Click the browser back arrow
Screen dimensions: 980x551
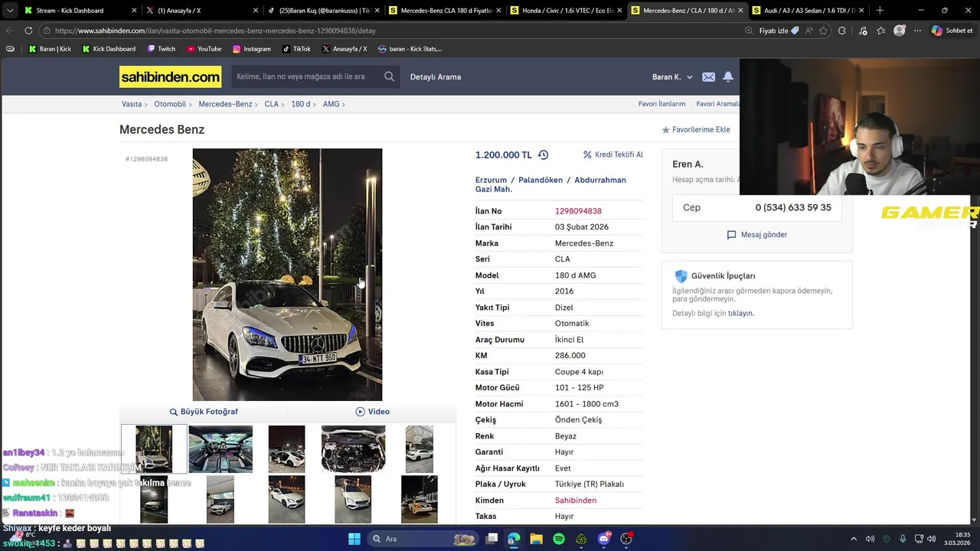pos(9,31)
